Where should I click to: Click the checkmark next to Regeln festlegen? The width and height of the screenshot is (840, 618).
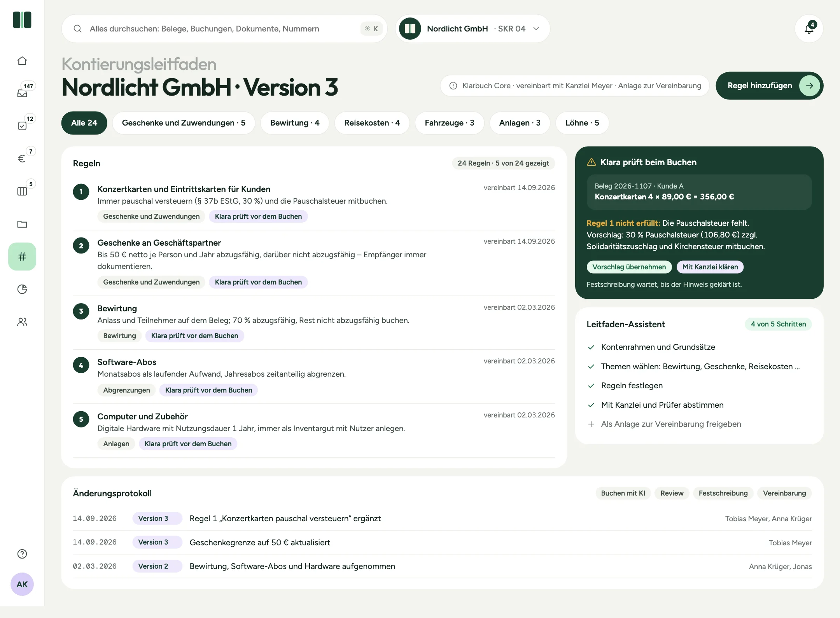pyautogui.click(x=591, y=386)
